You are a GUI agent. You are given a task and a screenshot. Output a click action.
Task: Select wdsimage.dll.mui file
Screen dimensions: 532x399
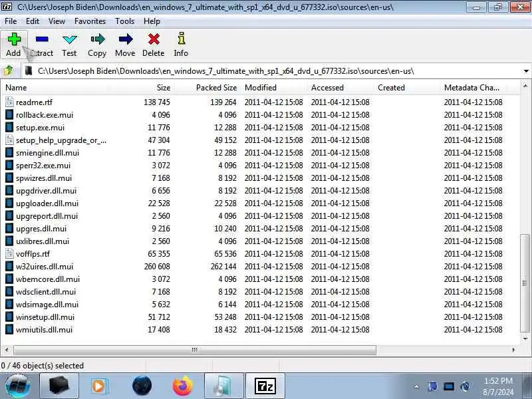pyautogui.click(x=47, y=305)
